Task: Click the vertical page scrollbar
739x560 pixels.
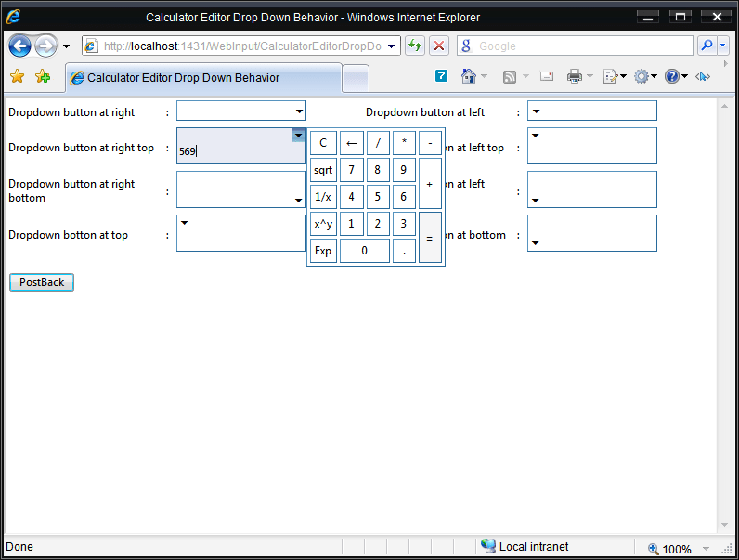Action: click(x=723, y=316)
